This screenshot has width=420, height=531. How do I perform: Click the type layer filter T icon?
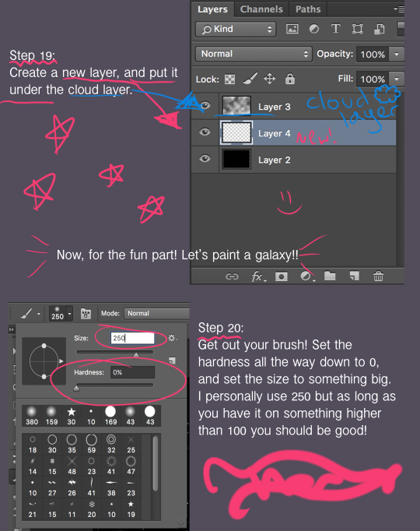pos(335,29)
